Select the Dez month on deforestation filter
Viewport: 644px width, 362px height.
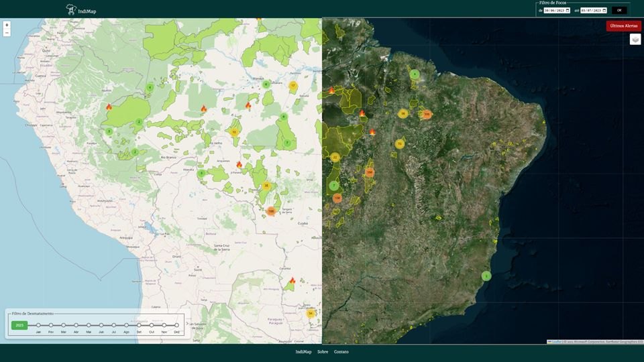[x=177, y=325]
